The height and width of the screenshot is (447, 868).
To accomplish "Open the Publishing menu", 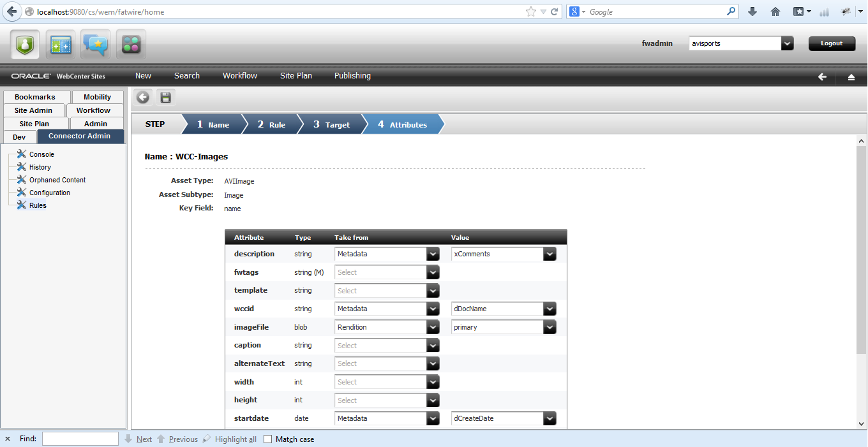I will (352, 76).
